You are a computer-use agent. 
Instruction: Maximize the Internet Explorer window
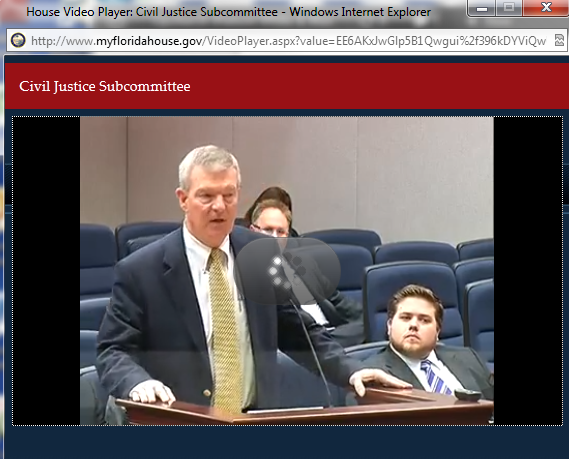[x=509, y=8]
